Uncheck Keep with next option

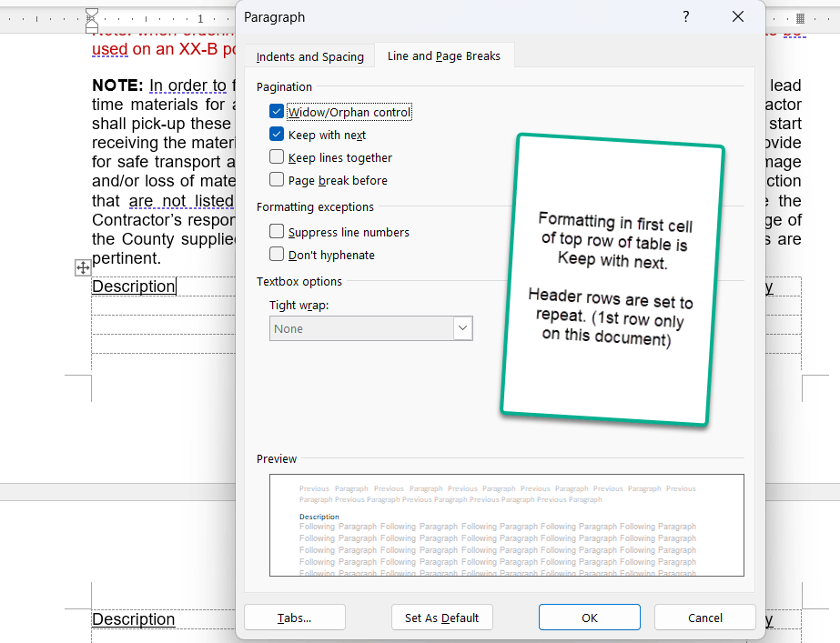pos(277,135)
